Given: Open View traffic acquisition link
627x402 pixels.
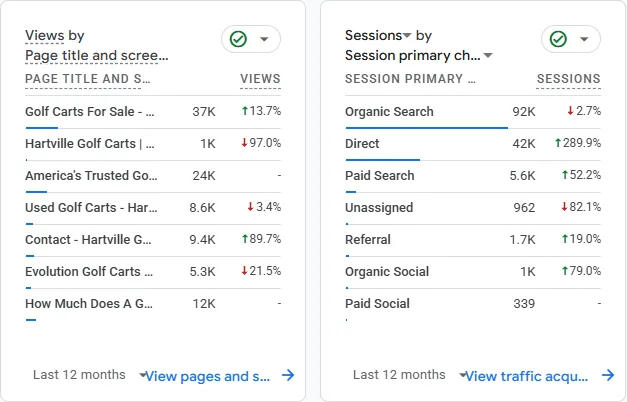Looking at the screenshot, I should (x=527, y=376).
